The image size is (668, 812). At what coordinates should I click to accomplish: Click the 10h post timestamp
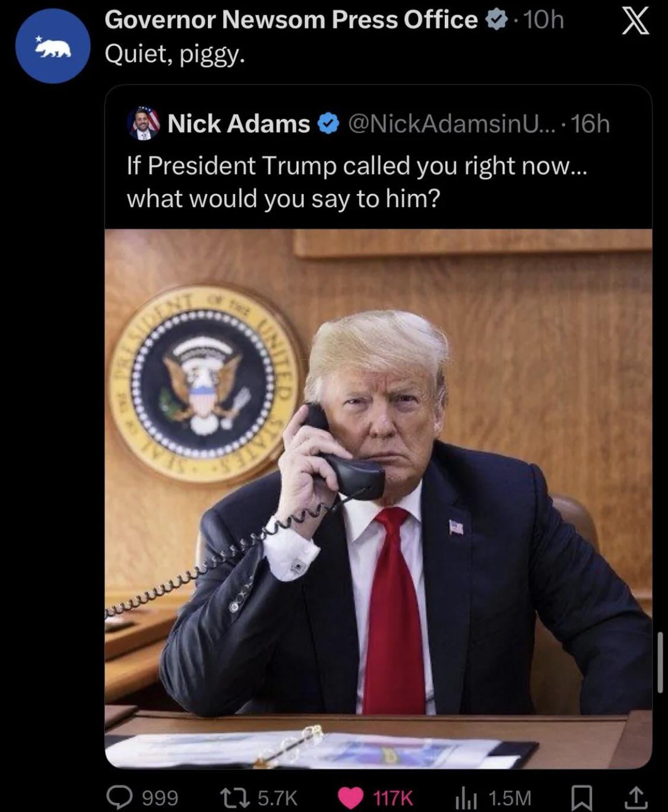[544, 20]
